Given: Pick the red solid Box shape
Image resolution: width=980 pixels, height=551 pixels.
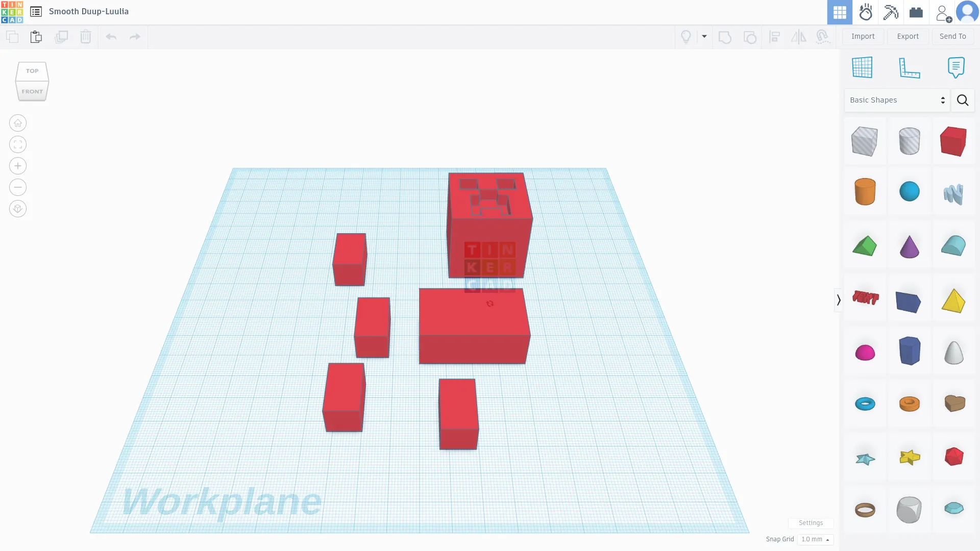Looking at the screenshot, I should click(953, 141).
